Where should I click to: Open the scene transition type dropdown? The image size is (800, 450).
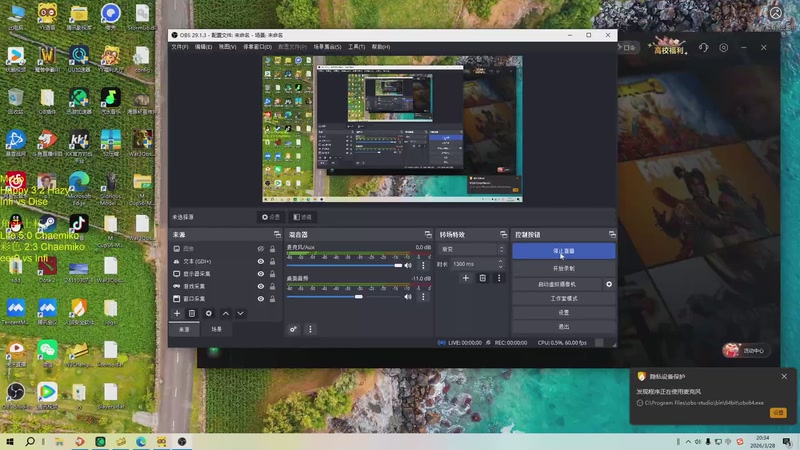[471, 249]
